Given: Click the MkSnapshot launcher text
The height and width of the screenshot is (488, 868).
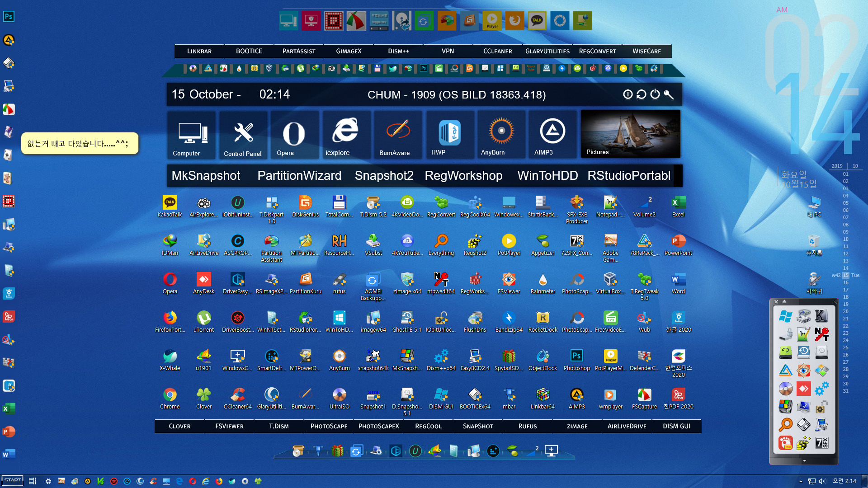Looking at the screenshot, I should (206, 176).
